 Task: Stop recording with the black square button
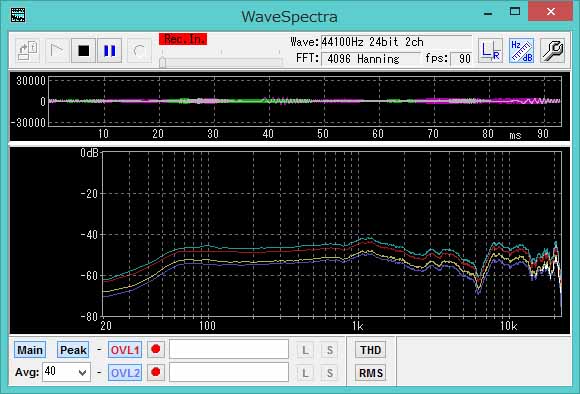pyautogui.click(x=84, y=50)
